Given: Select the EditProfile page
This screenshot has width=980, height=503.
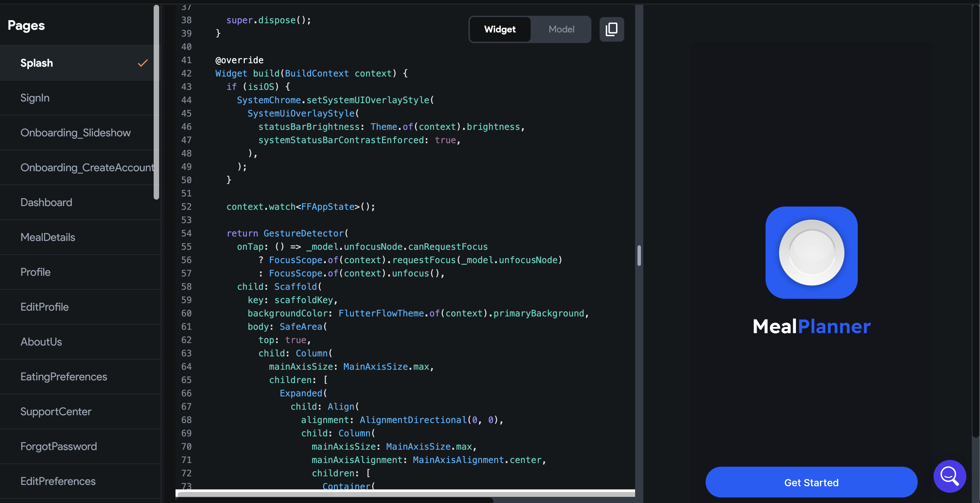Looking at the screenshot, I should 44,307.
